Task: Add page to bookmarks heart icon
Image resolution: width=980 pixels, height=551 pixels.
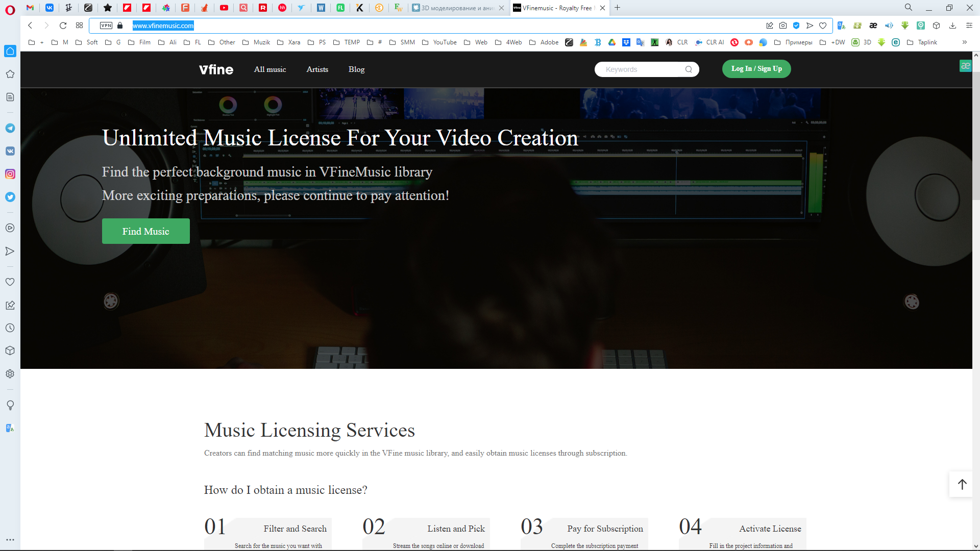Action: (823, 26)
